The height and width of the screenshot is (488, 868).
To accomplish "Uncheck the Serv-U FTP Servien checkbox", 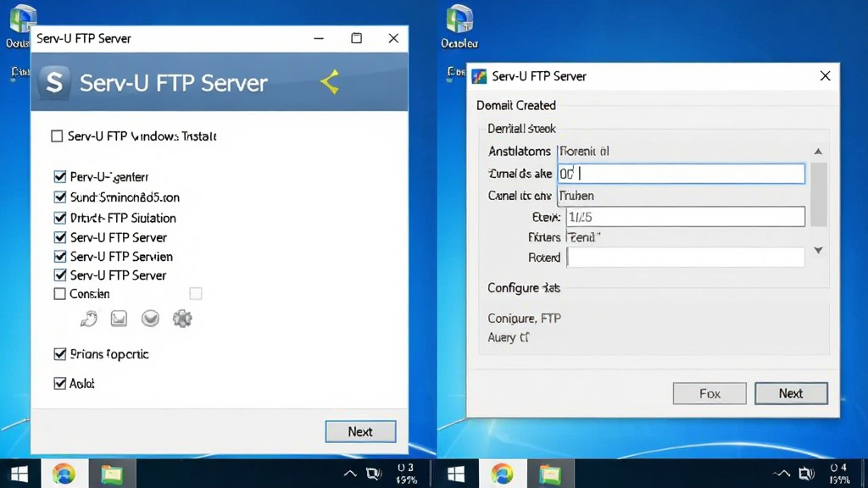I will pyautogui.click(x=60, y=257).
